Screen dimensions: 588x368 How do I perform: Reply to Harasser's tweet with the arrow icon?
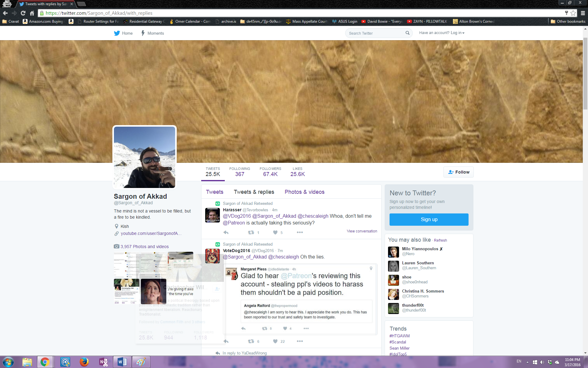[x=226, y=232]
